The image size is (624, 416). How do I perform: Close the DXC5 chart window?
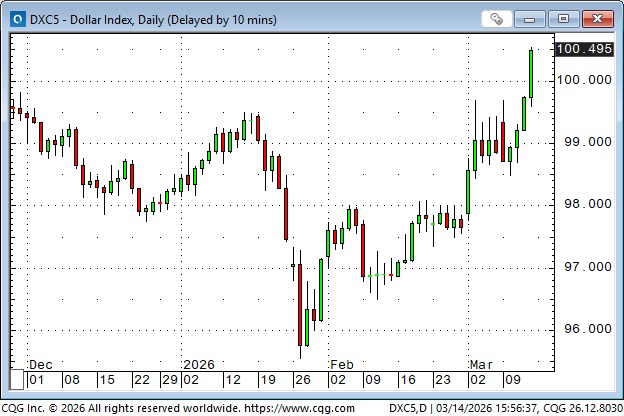597,19
